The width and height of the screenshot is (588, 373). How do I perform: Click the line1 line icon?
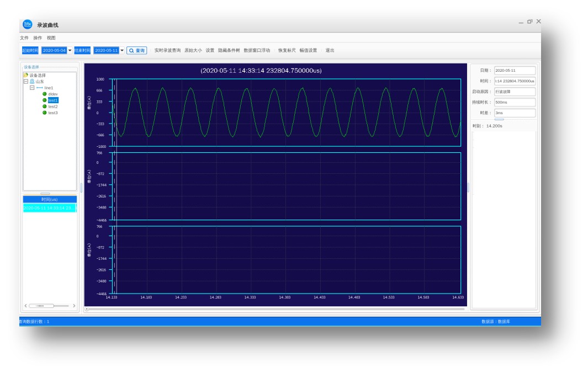39,88
